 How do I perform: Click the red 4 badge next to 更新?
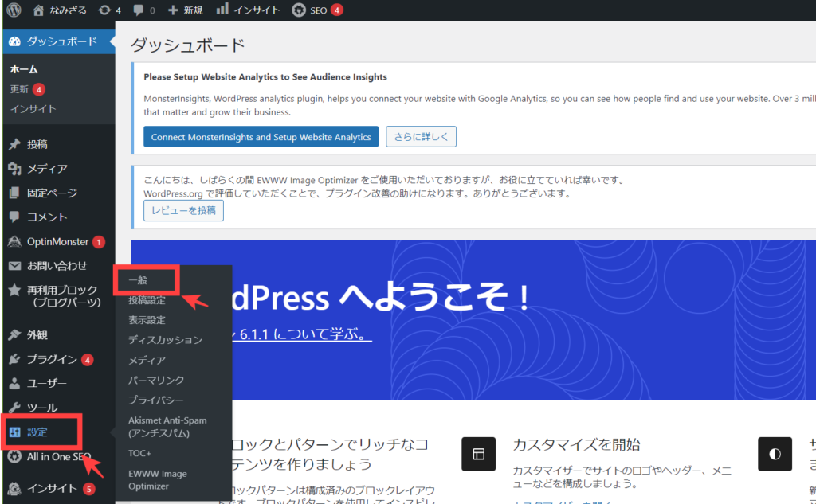click(x=38, y=89)
